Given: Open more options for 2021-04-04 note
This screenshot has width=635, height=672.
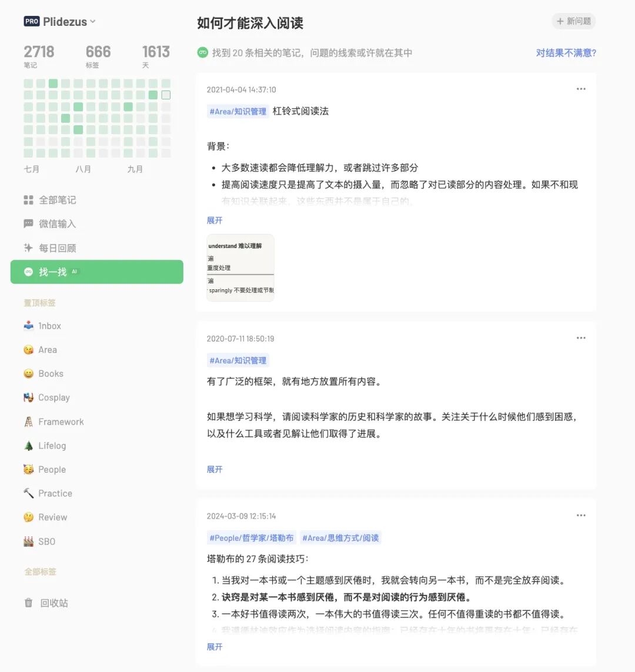Looking at the screenshot, I should (581, 89).
